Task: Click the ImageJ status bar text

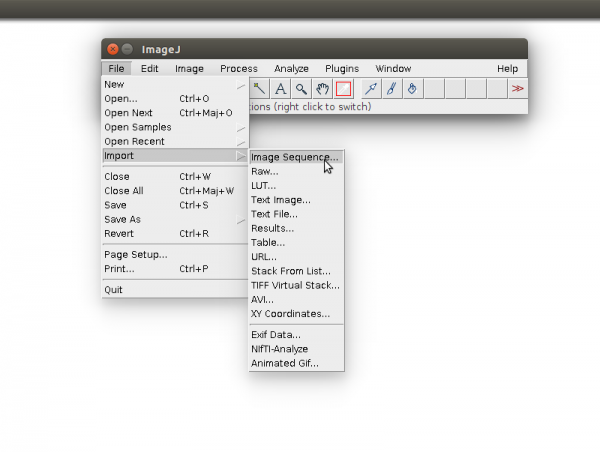Action: tap(310, 107)
